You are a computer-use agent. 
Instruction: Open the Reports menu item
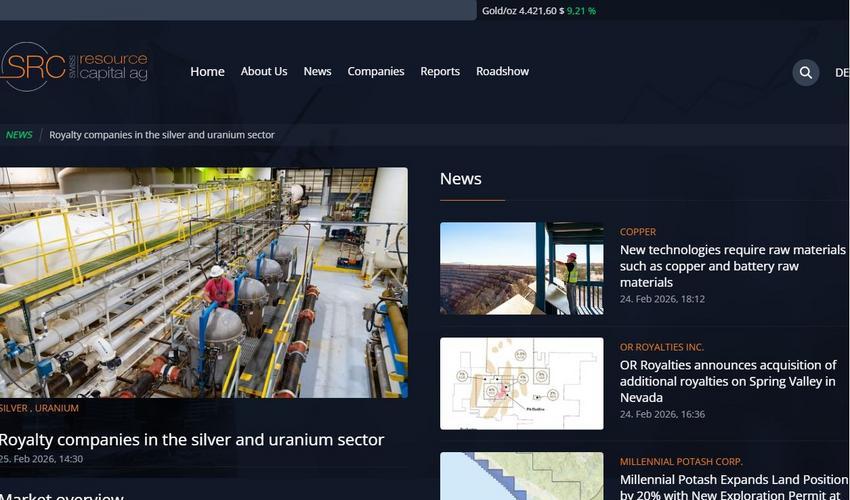coord(440,72)
